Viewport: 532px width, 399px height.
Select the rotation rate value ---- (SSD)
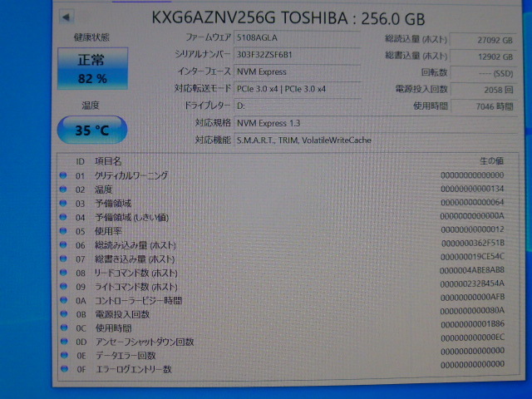coord(483,73)
